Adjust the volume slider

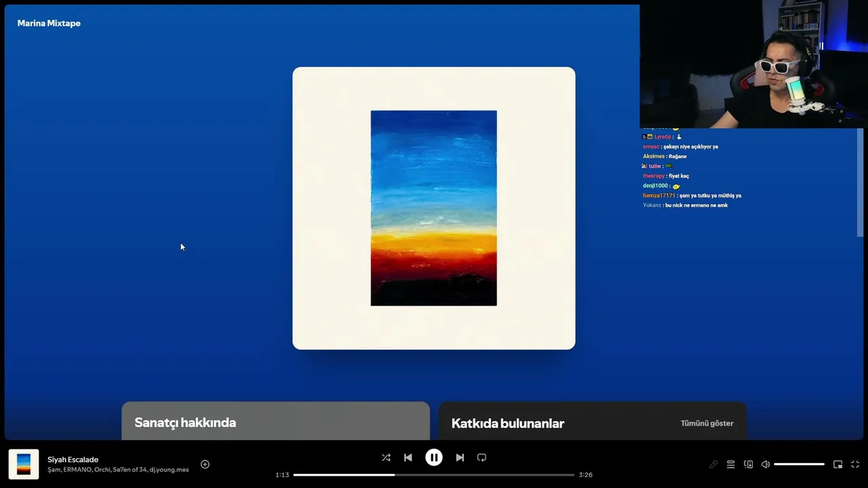click(799, 464)
